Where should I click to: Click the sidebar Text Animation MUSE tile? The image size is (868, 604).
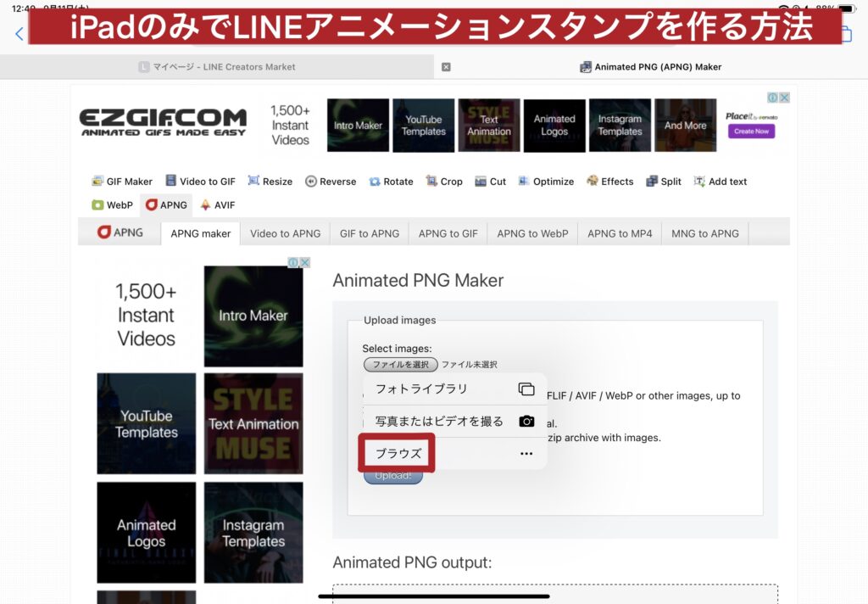coord(253,423)
